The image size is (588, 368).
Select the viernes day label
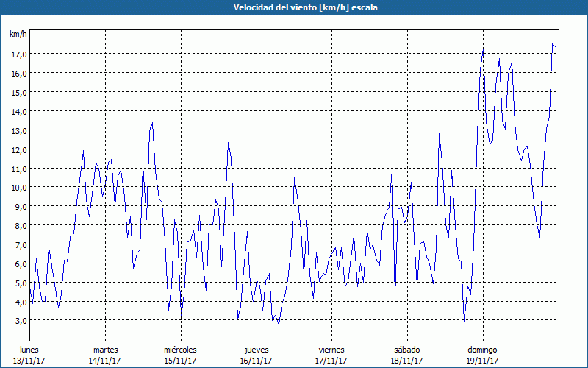tap(331, 349)
